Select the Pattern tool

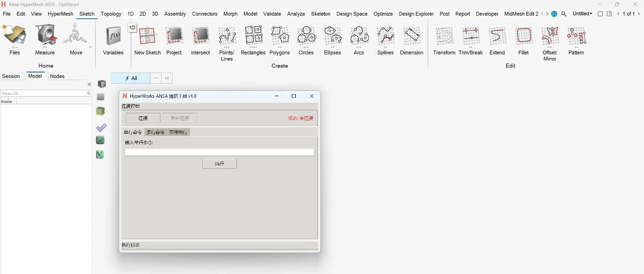tap(576, 40)
